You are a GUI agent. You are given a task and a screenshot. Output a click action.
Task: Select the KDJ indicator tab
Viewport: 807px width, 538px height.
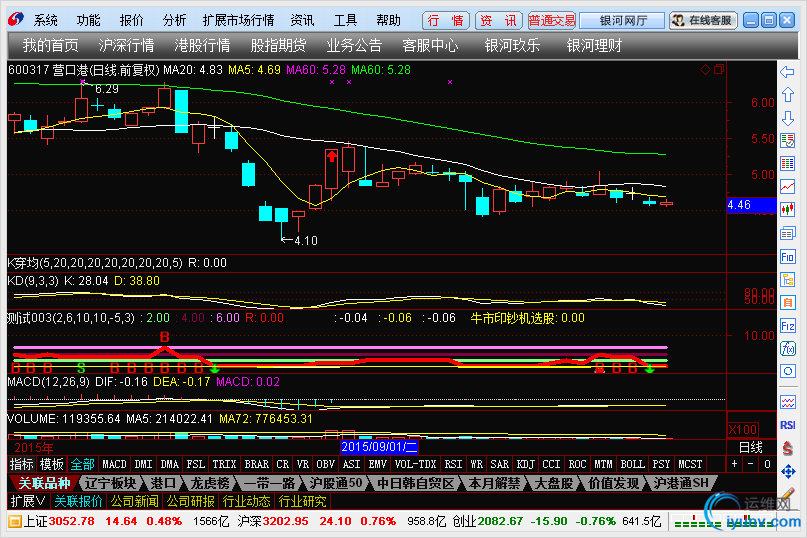tap(525, 464)
